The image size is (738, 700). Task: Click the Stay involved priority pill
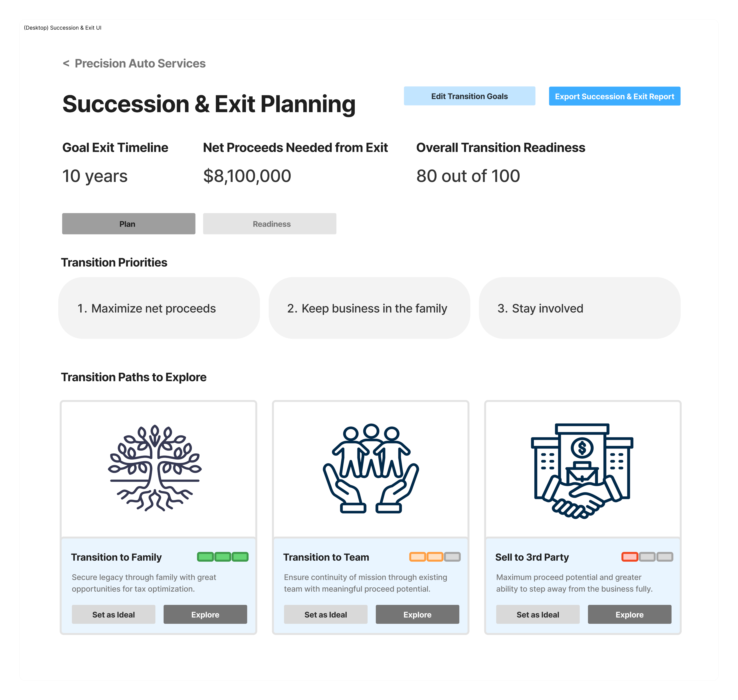coord(579,308)
